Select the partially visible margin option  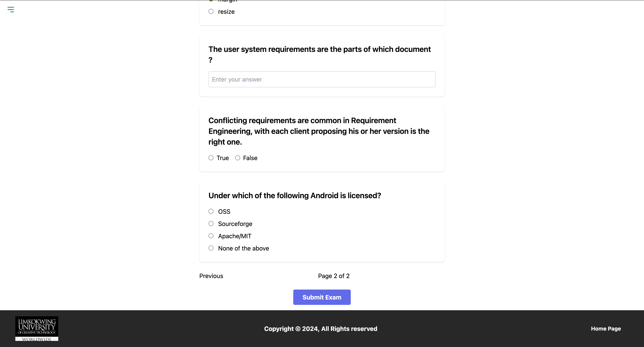click(x=211, y=1)
